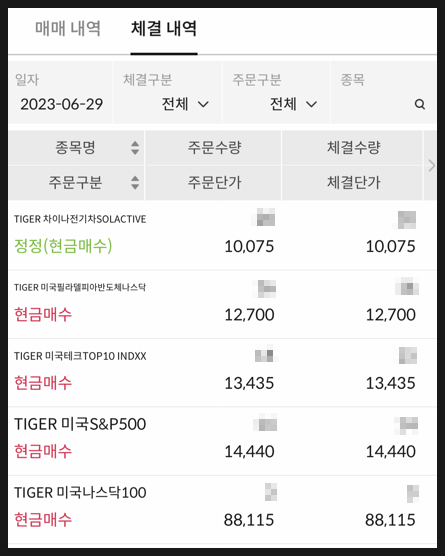Select the TIGER 미국테크TOP10 INDXX entry
The width and height of the screenshot is (445, 556).
[x=222, y=373]
